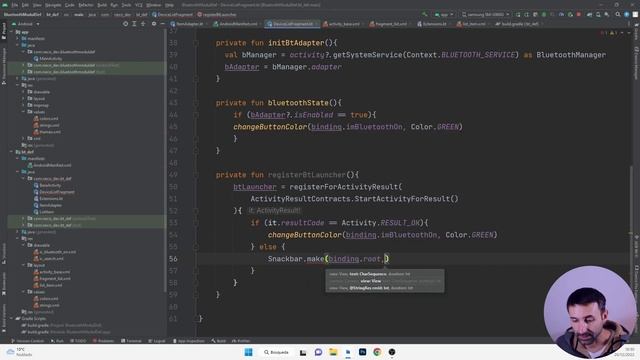The width and height of the screenshot is (640, 360).
Task: Open the Profiler tool window
Action: [241, 341]
